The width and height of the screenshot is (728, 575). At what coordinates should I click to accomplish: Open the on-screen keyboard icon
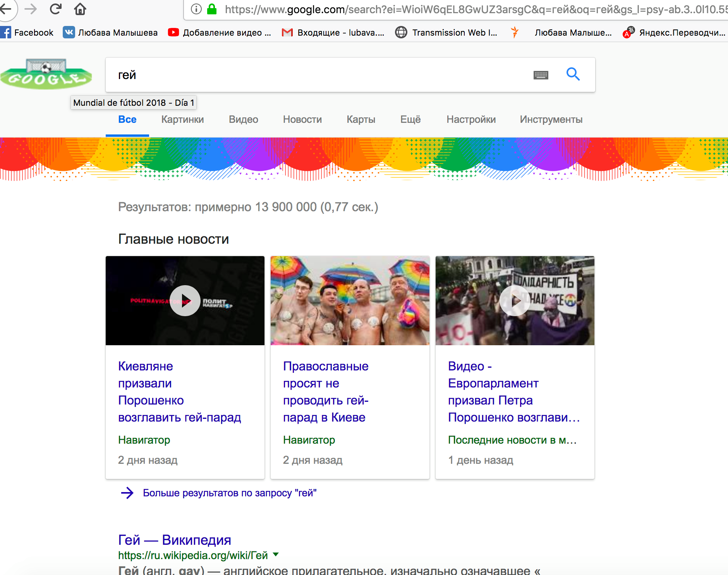point(541,75)
